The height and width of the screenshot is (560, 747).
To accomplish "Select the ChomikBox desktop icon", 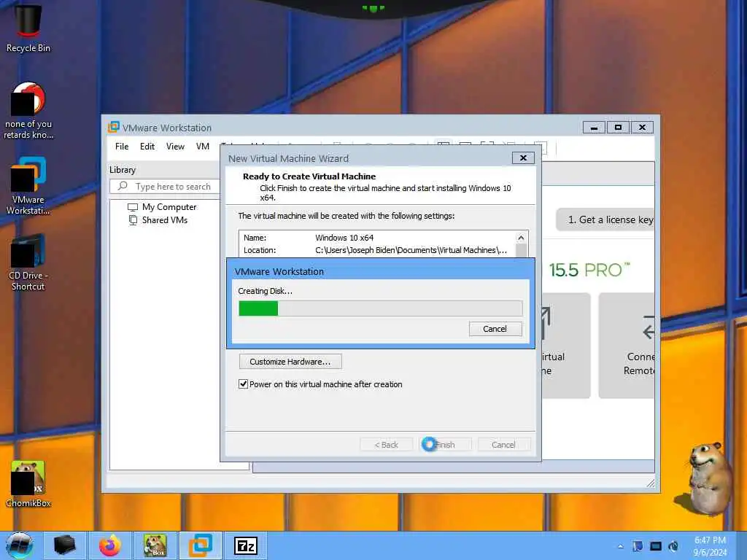I will (x=28, y=484).
